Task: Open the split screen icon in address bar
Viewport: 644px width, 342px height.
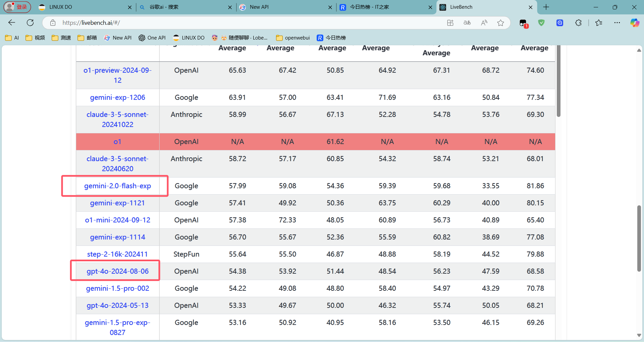Action: pyautogui.click(x=450, y=23)
